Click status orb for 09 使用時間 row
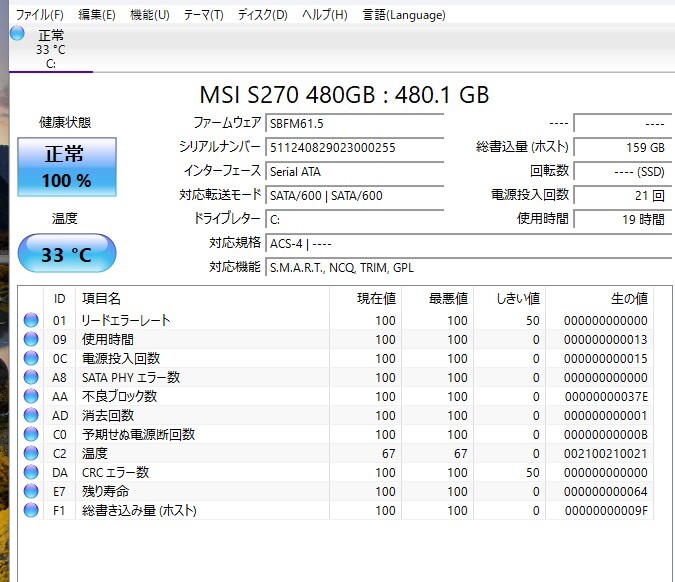The height and width of the screenshot is (582, 675). pyautogui.click(x=31, y=339)
